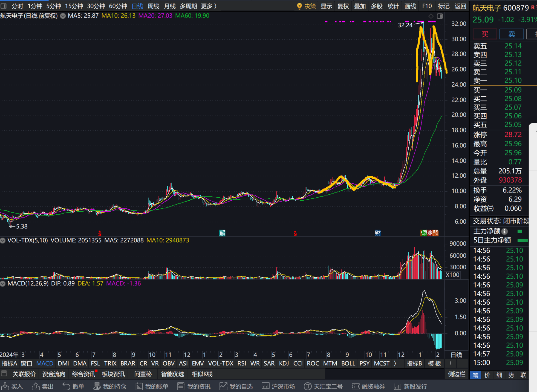
Task: Click the blue 卖 sell button
Action: tap(512, 34)
